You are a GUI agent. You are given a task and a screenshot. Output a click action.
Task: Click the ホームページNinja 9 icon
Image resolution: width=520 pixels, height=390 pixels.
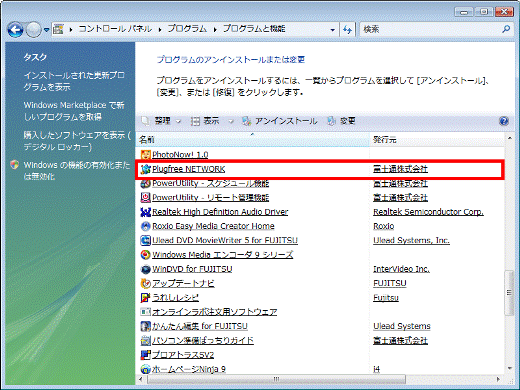pyautogui.click(x=145, y=369)
